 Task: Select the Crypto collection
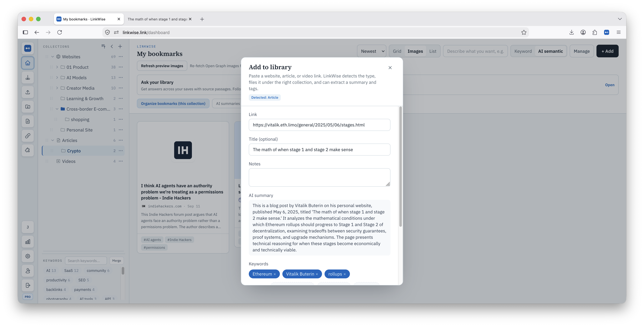(83, 151)
